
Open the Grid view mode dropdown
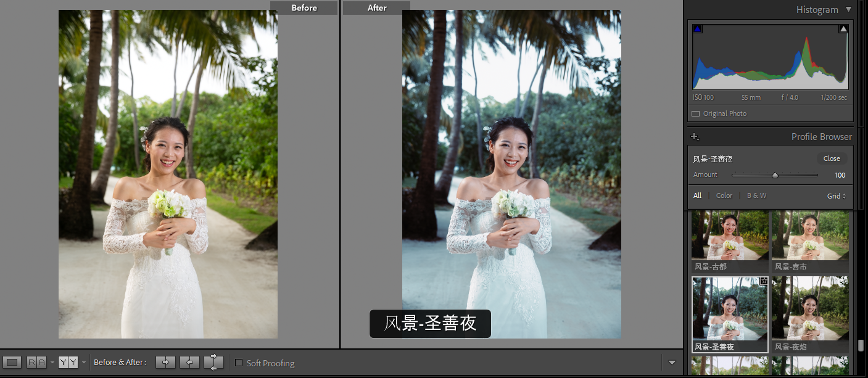click(837, 196)
